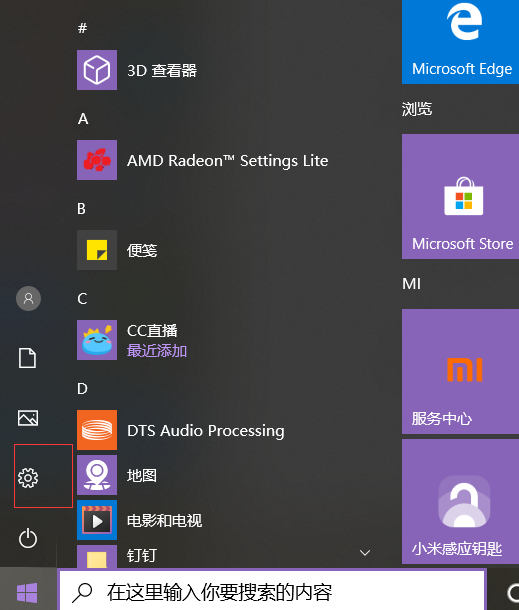This screenshot has height=610, width=519.
Task: Open the Documents sidebar icon
Action: 28,358
